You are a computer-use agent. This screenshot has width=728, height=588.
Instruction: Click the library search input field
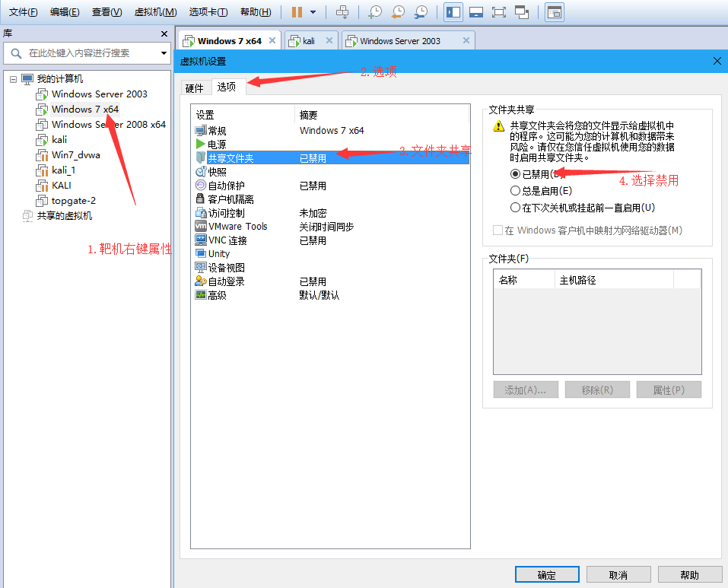pyautogui.click(x=86, y=53)
